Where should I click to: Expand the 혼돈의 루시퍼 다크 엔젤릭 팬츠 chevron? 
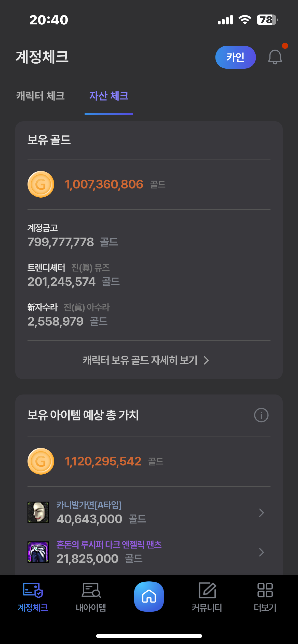coord(261,552)
